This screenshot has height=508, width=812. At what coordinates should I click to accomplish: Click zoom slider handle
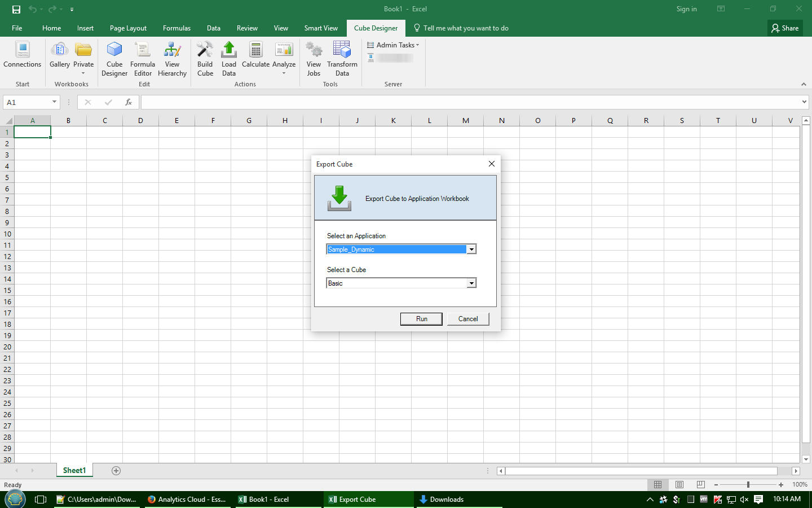pyautogui.click(x=748, y=485)
